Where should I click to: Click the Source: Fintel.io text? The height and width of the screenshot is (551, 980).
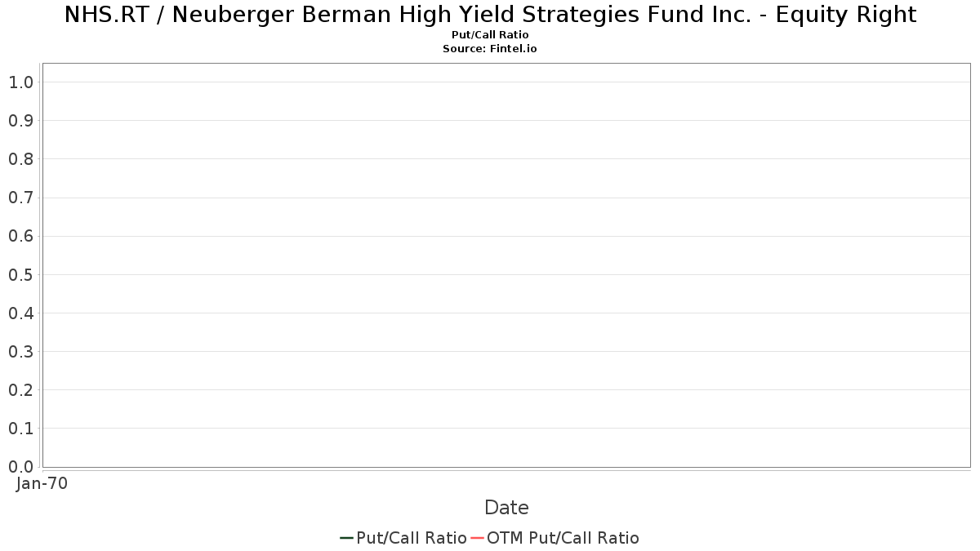coord(490,48)
